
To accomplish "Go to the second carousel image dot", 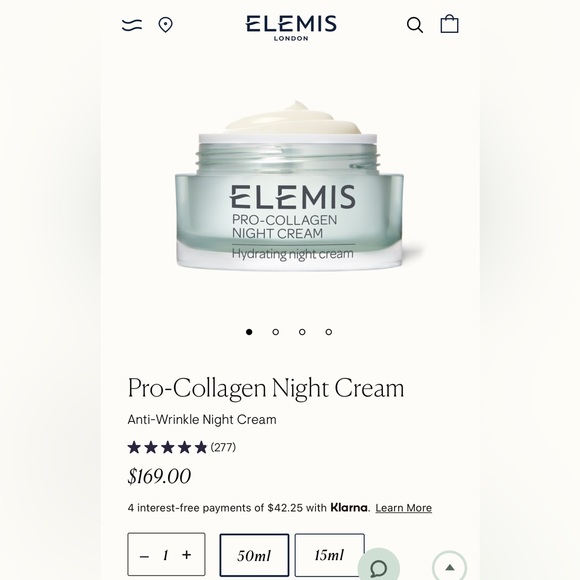I will (276, 332).
